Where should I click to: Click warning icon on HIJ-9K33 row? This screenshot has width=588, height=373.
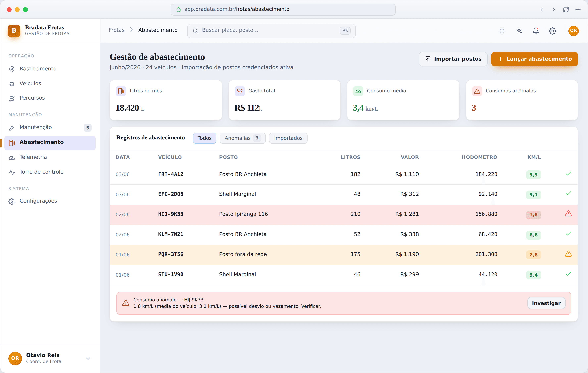pos(568,214)
